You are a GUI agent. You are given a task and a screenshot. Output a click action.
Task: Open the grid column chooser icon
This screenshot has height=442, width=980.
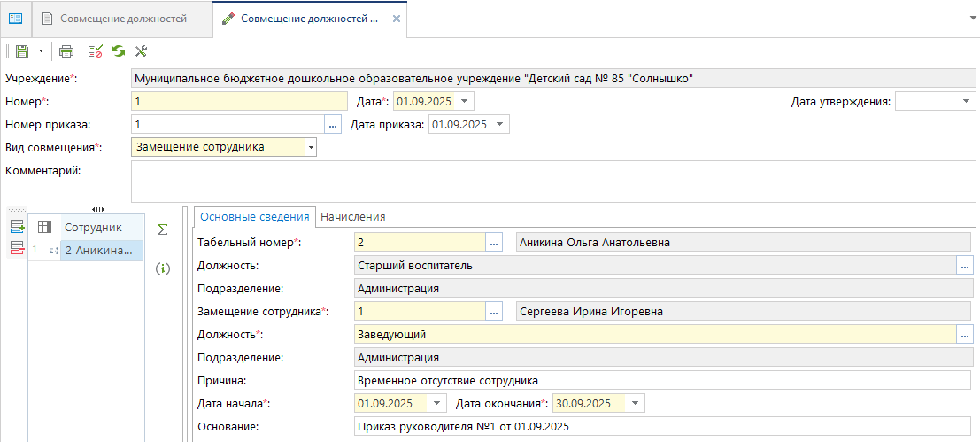(x=44, y=228)
